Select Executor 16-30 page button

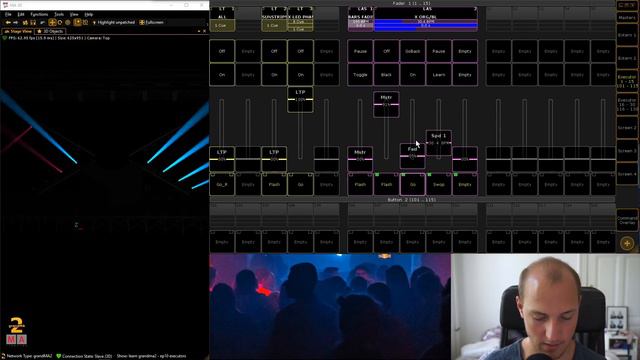tap(627, 104)
